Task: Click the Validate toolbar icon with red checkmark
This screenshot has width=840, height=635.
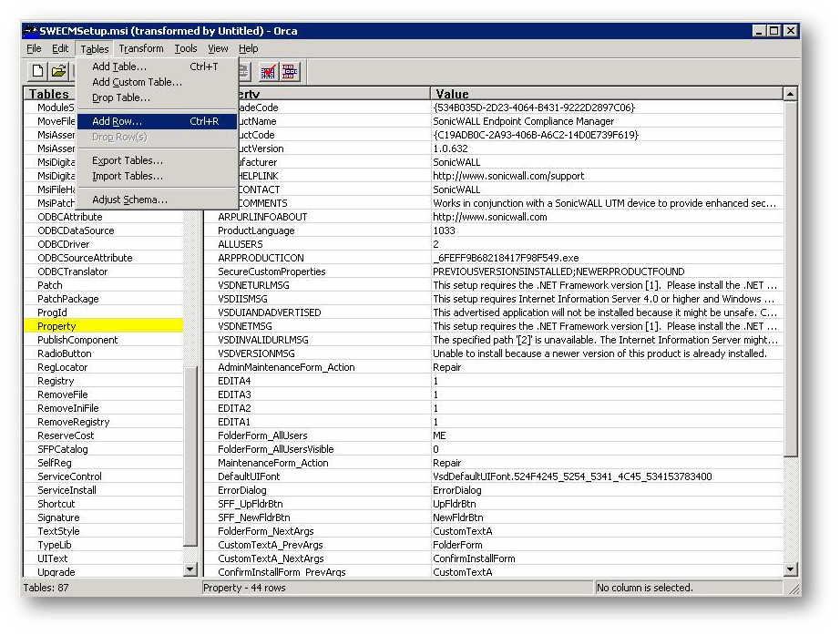Action: click(268, 71)
